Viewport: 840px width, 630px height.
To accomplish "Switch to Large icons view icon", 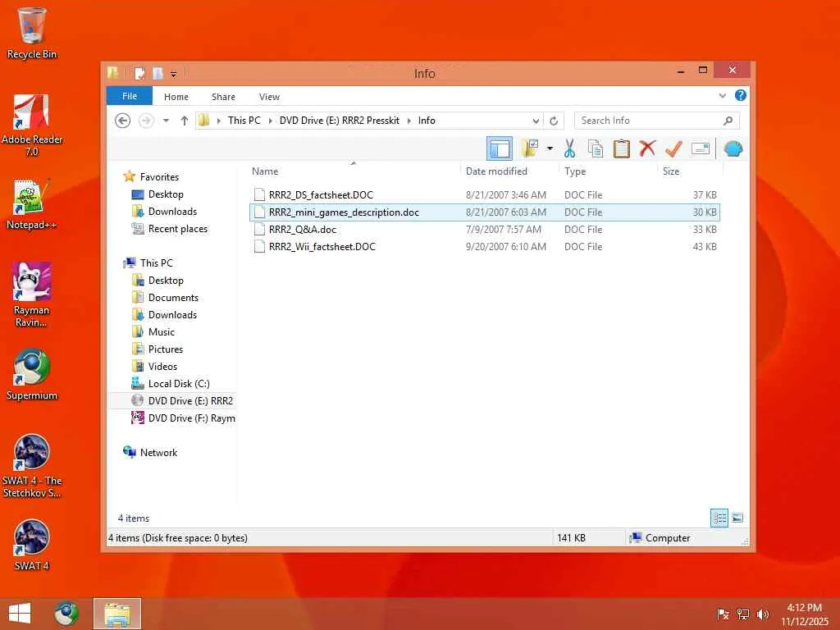I will pyautogui.click(x=737, y=518).
